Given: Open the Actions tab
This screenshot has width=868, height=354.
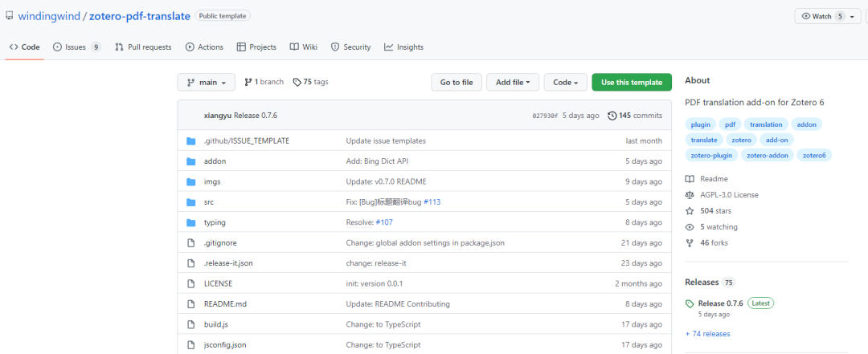Looking at the screenshot, I should click(204, 47).
